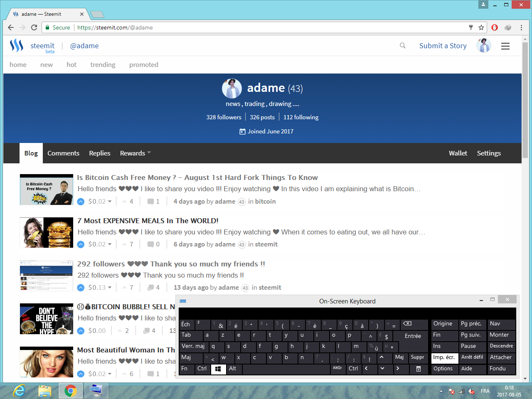Toggle the left Maj key on keyboard

(x=191, y=358)
